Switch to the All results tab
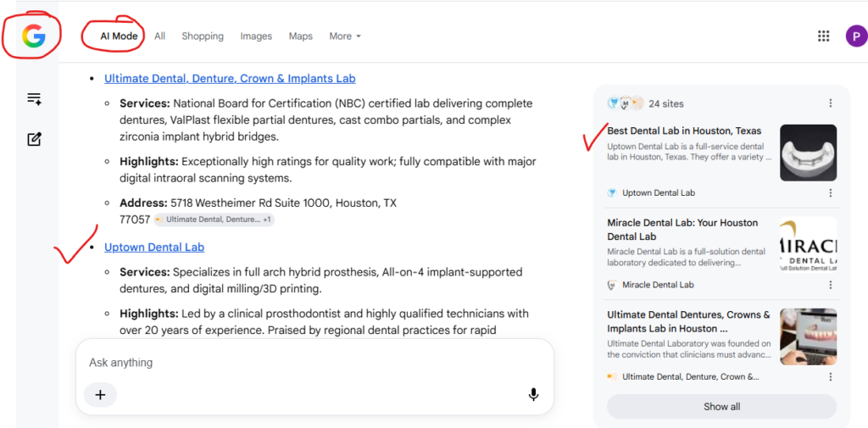 (160, 36)
